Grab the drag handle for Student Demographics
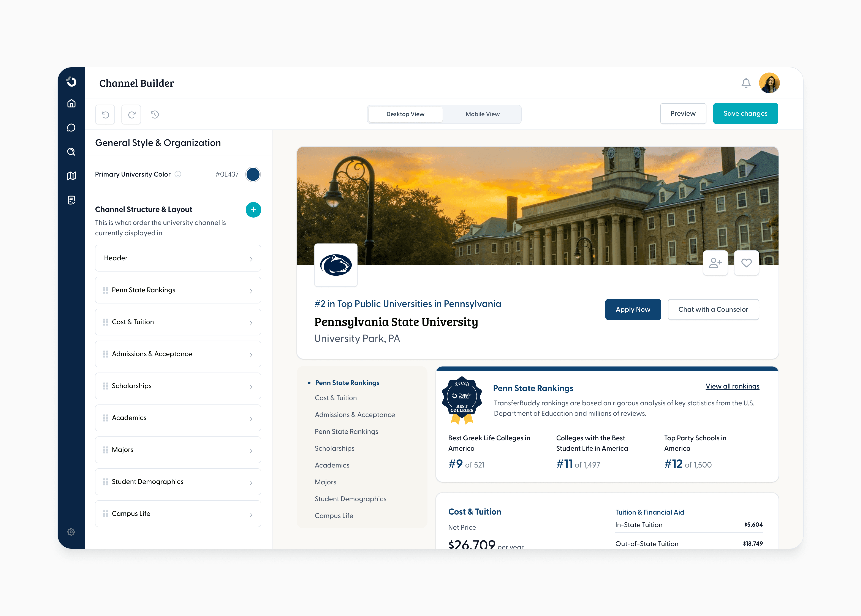Image resolution: width=861 pixels, height=616 pixels. click(x=106, y=482)
